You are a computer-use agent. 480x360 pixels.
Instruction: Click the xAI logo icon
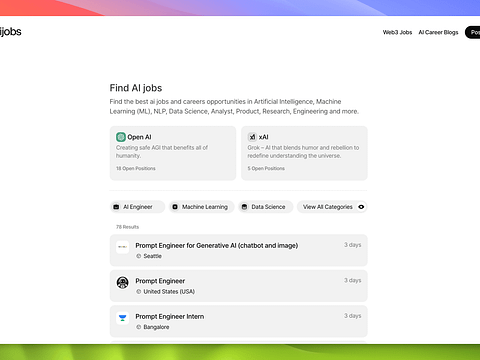tap(252, 137)
